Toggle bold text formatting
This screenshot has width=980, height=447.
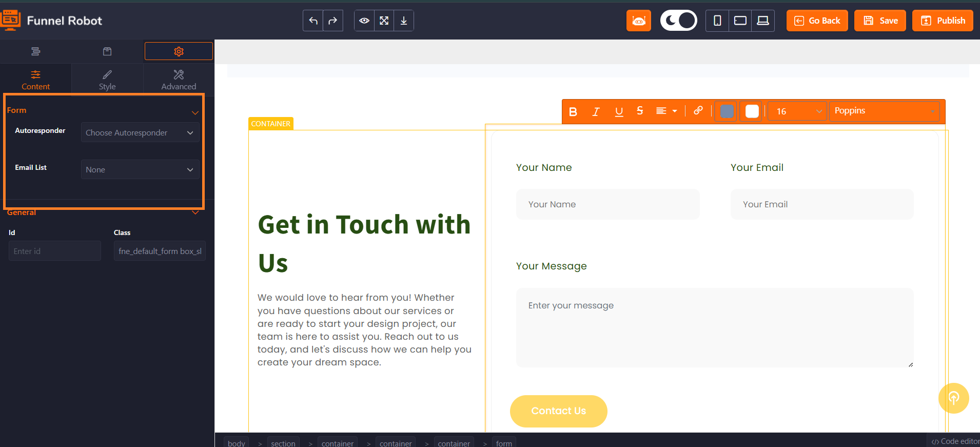click(573, 111)
